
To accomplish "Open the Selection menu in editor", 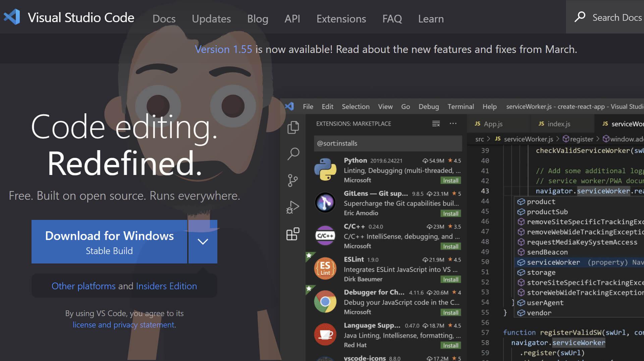I will coord(356,107).
